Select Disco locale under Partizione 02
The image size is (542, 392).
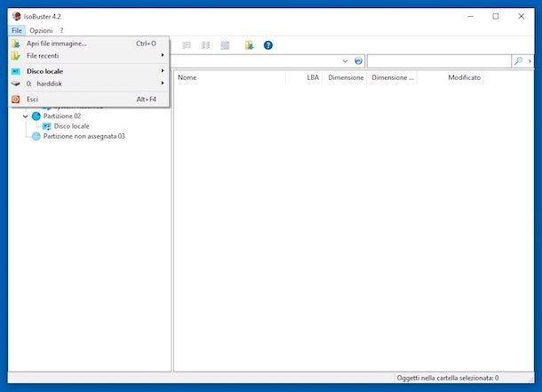tap(72, 126)
